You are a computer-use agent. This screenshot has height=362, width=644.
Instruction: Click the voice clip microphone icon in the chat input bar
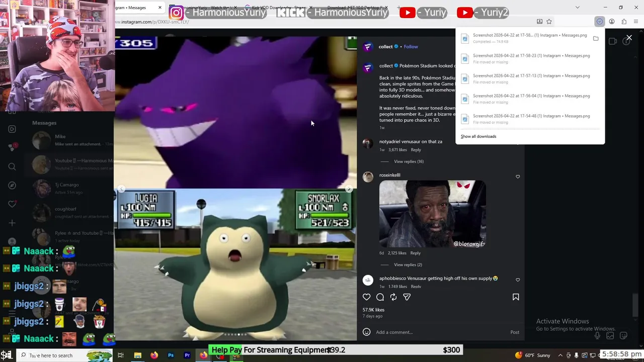point(597,335)
